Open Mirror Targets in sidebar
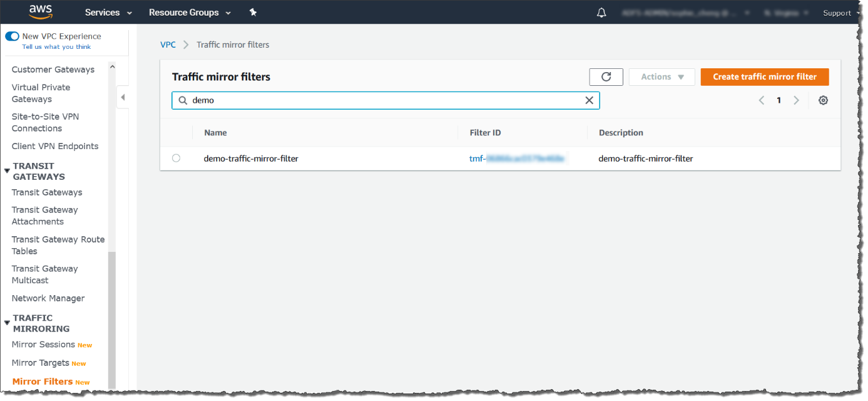The height and width of the screenshot is (401, 868). (x=40, y=363)
